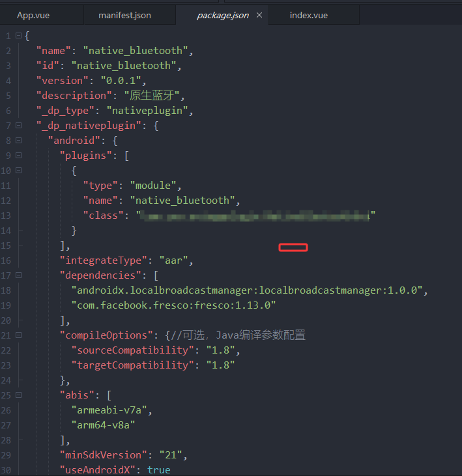Switch to the App.vue tab
462x476 pixels.
33,15
